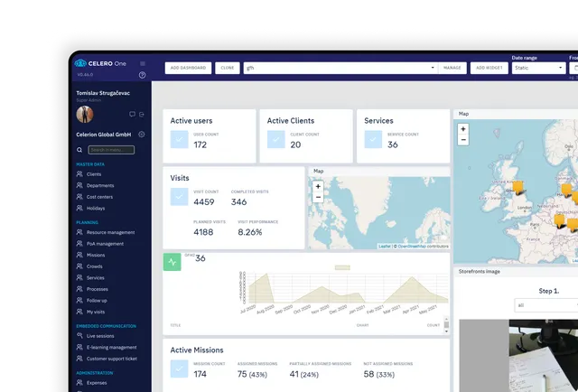
Task: Toggle the sidebar hamburger menu icon
Action: [143, 64]
